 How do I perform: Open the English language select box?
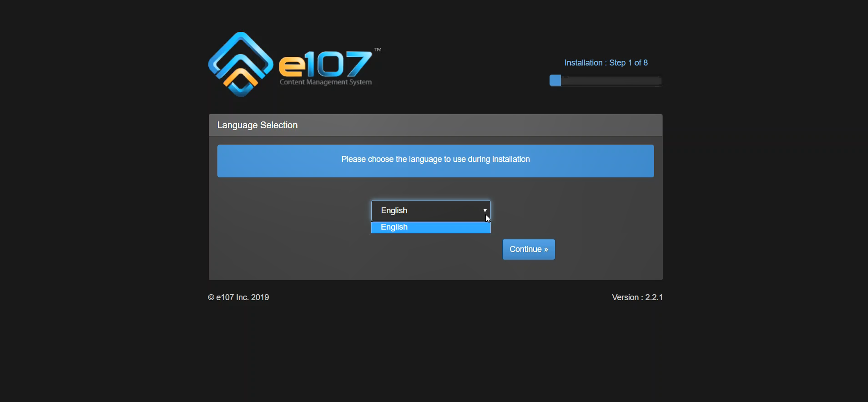(431, 211)
